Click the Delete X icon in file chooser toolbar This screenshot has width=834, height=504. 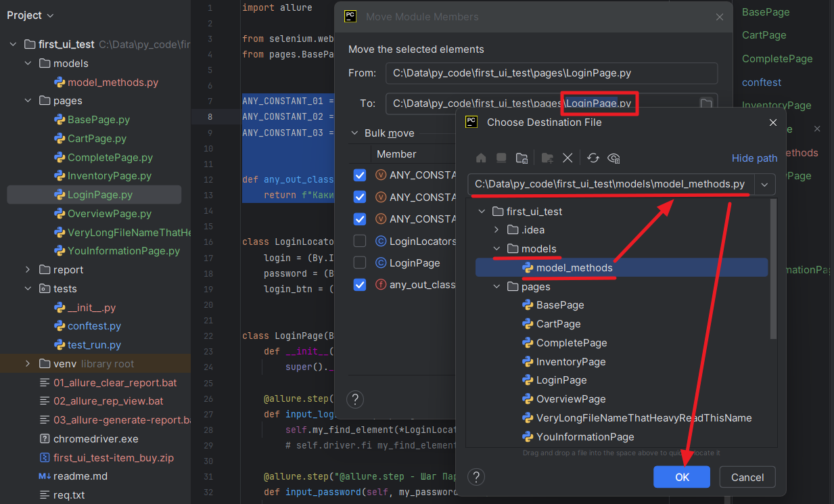click(x=567, y=158)
